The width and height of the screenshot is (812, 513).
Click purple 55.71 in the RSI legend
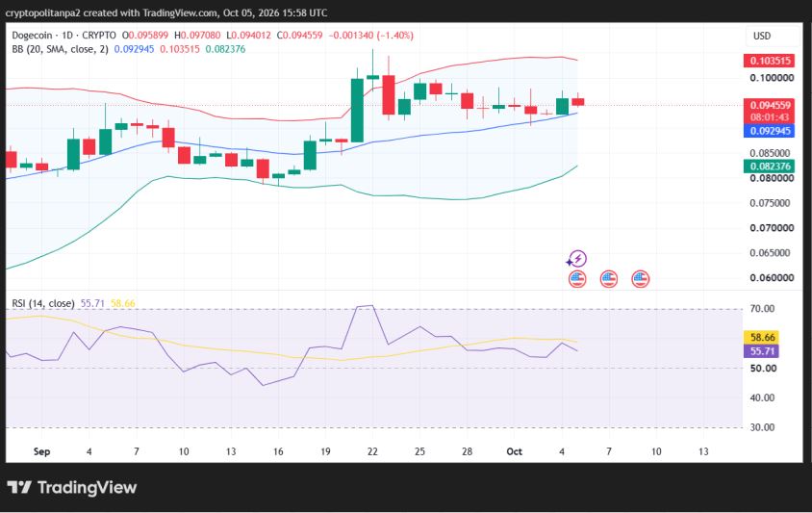[x=92, y=303]
